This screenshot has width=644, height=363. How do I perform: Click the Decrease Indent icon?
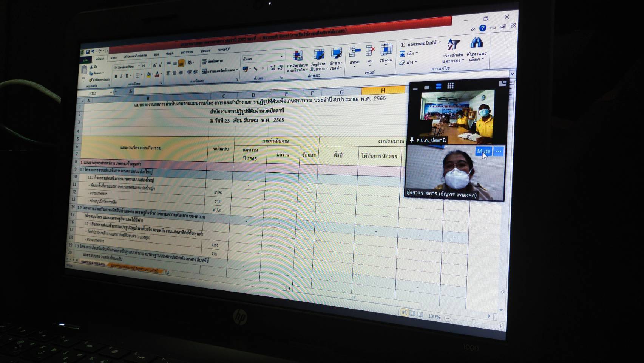tap(189, 72)
